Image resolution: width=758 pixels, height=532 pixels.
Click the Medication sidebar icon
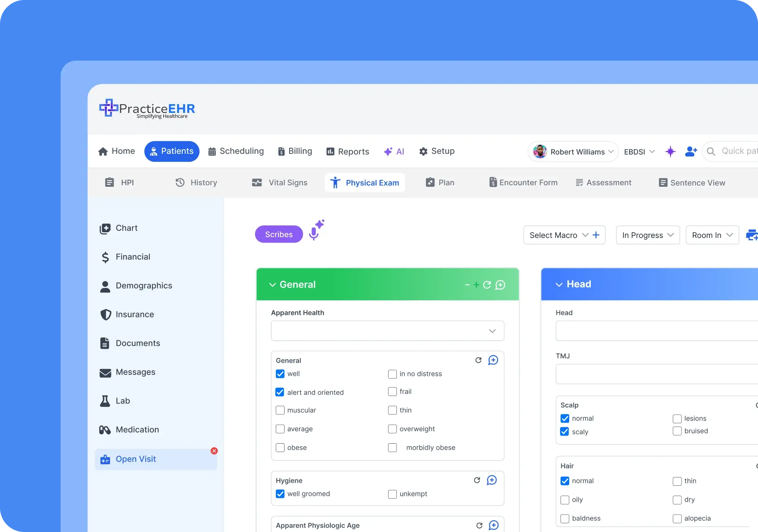tap(105, 430)
